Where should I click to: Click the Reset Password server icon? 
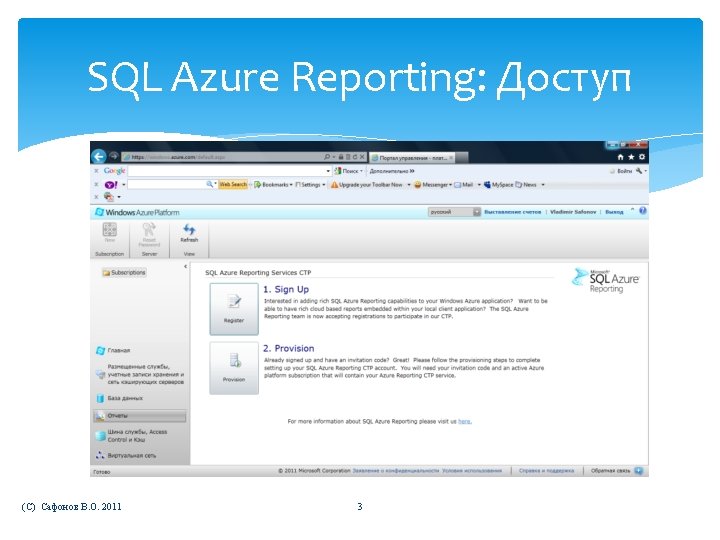point(149,235)
